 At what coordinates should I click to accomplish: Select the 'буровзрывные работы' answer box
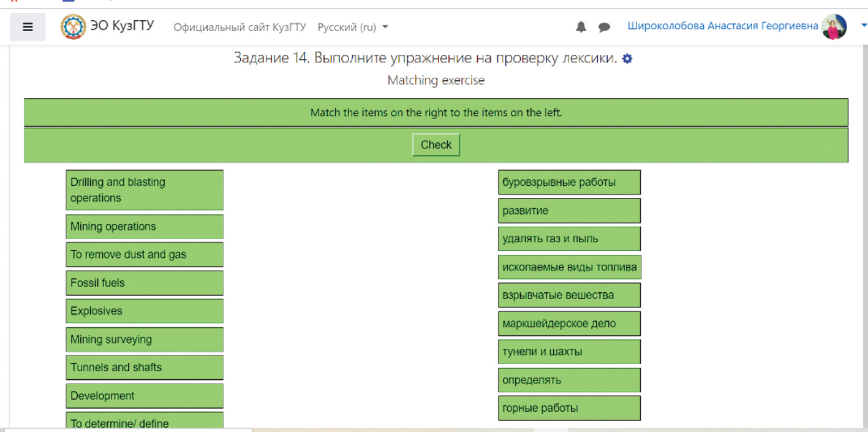(569, 183)
